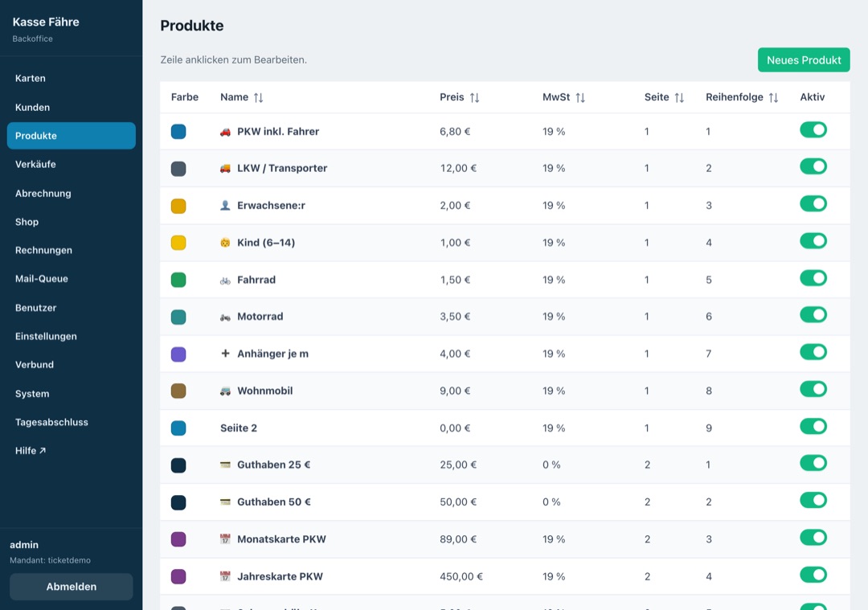The height and width of the screenshot is (610, 868).
Task: Click the Abmelden button
Action: 71,587
